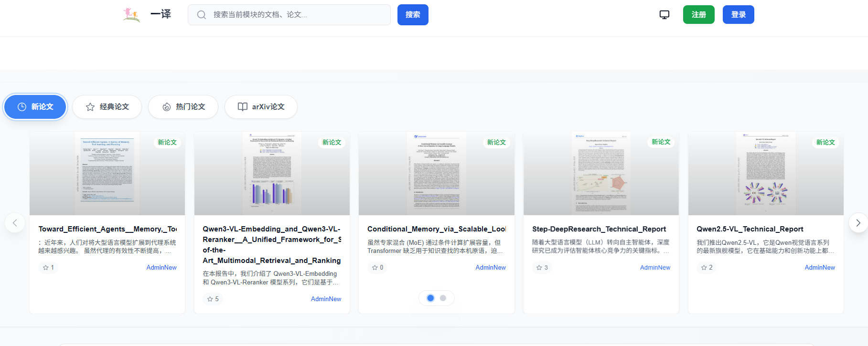Click the 一译 site logo image

point(131,15)
